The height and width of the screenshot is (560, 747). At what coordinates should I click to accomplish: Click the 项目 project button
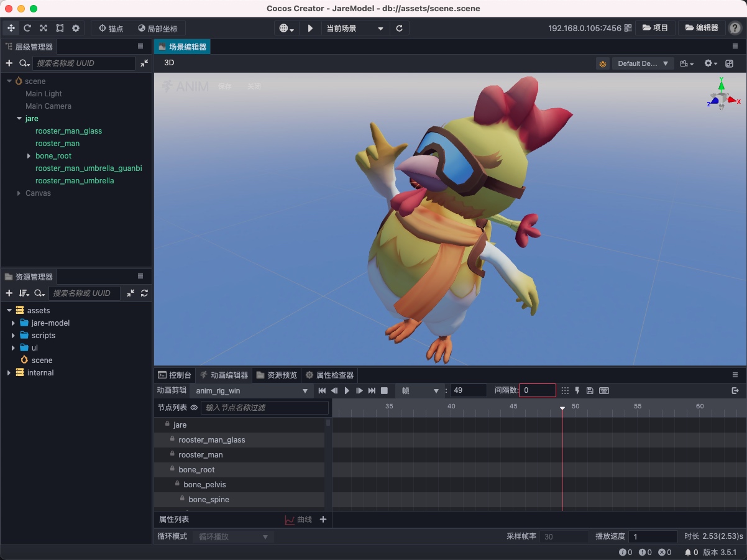656,28
